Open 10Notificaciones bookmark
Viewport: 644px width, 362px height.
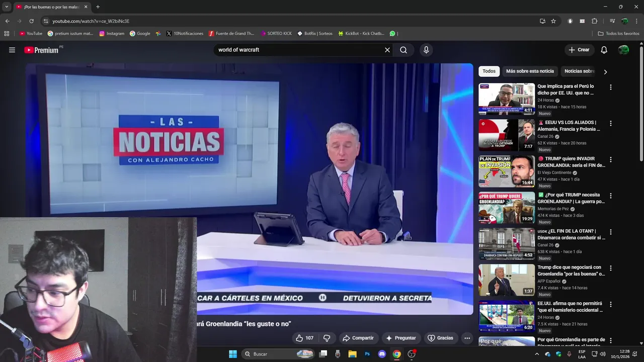185,34
